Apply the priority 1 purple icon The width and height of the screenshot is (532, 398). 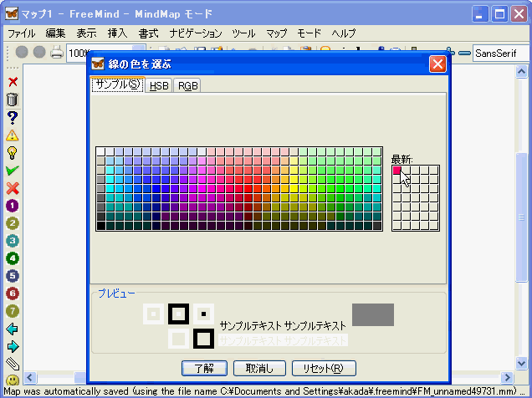point(13,206)
